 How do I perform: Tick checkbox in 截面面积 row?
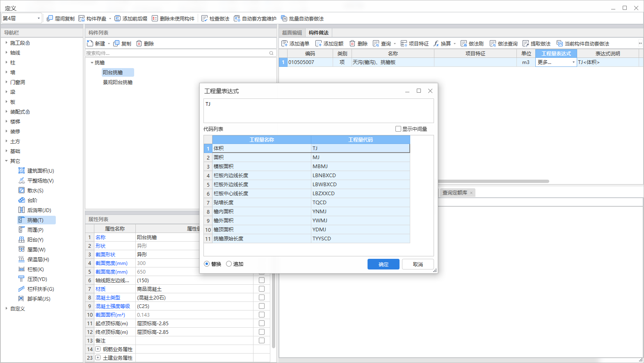coord(262,315)
